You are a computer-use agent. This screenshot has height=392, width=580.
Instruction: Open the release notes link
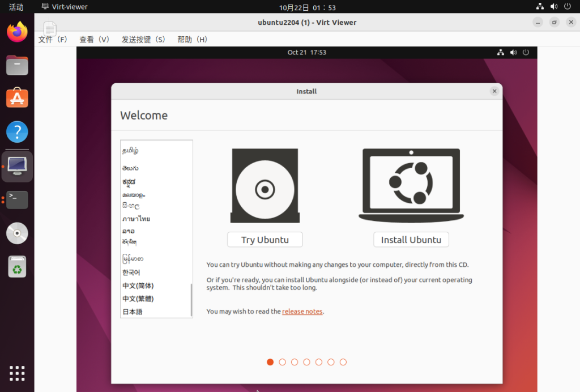[302, 312]
